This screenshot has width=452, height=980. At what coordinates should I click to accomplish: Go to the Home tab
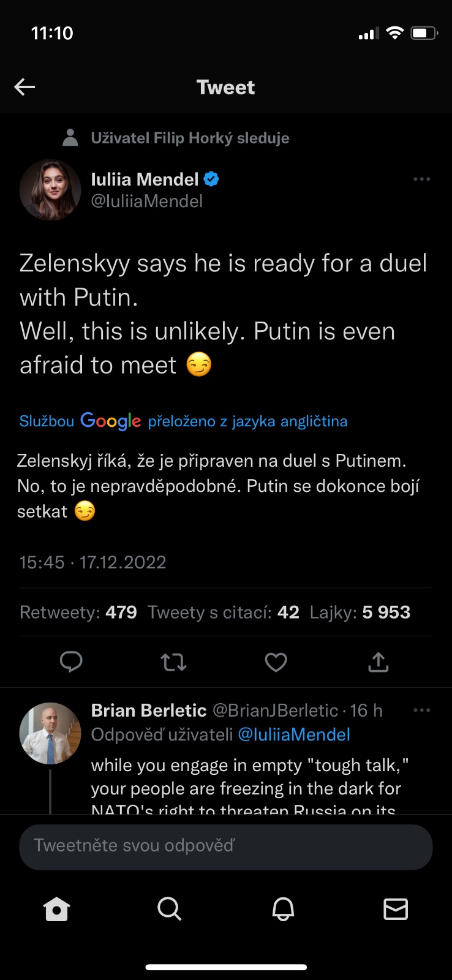click(x=57, y=910)
